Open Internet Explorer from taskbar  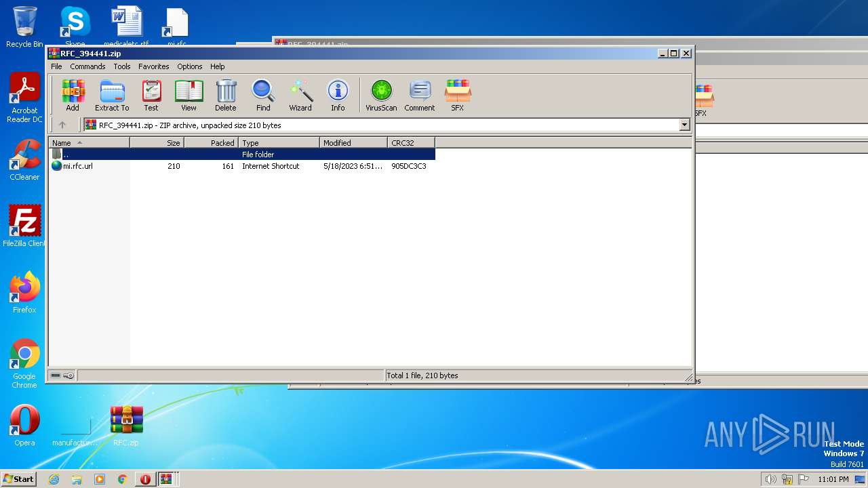(54, 479)
